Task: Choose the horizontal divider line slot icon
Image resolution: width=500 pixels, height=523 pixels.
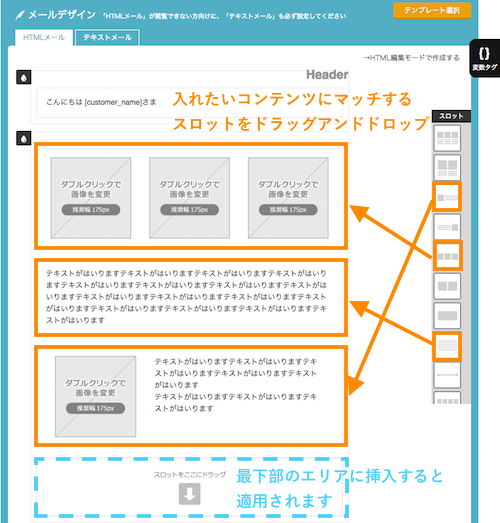Action: click(447, 375)
